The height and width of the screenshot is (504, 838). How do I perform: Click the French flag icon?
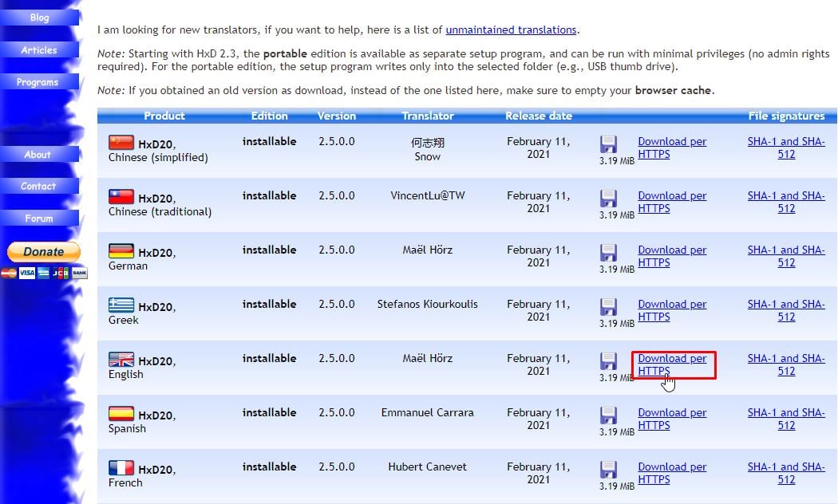tap(121, 467)
